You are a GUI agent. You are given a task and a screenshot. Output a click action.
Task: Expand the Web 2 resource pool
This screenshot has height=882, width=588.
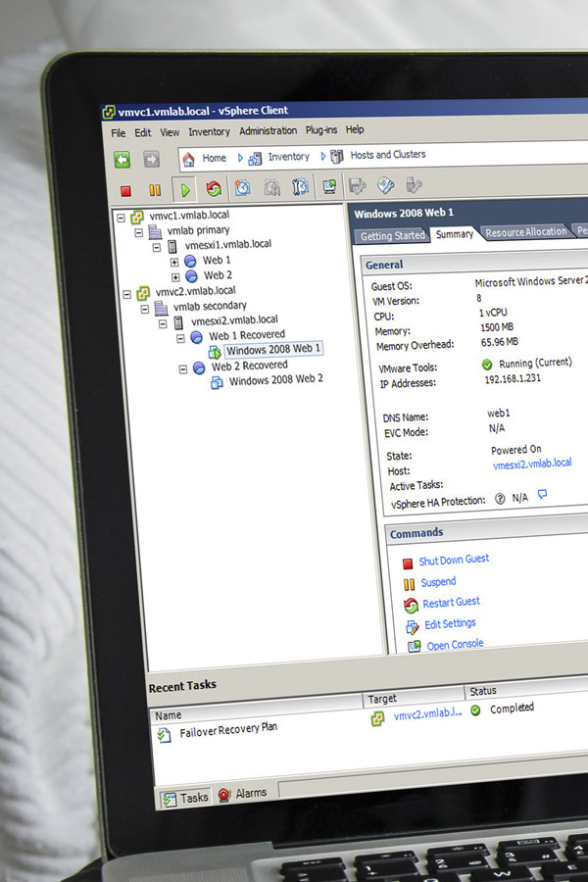pos(175,276)
